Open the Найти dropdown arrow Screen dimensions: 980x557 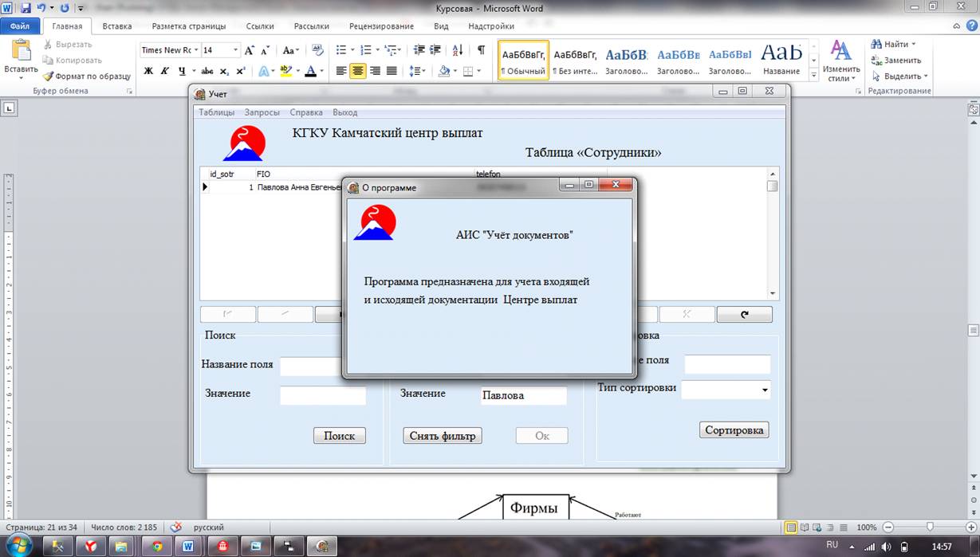[x=914, y=45]
